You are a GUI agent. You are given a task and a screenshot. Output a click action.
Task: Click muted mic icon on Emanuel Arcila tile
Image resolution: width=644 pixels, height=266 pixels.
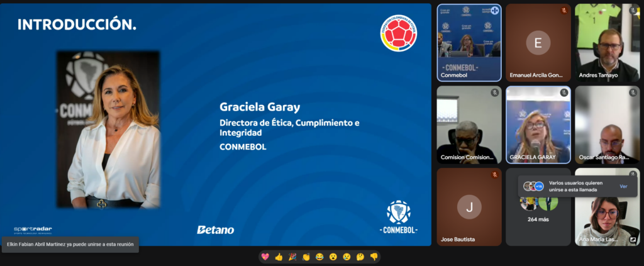click(564, 11)
